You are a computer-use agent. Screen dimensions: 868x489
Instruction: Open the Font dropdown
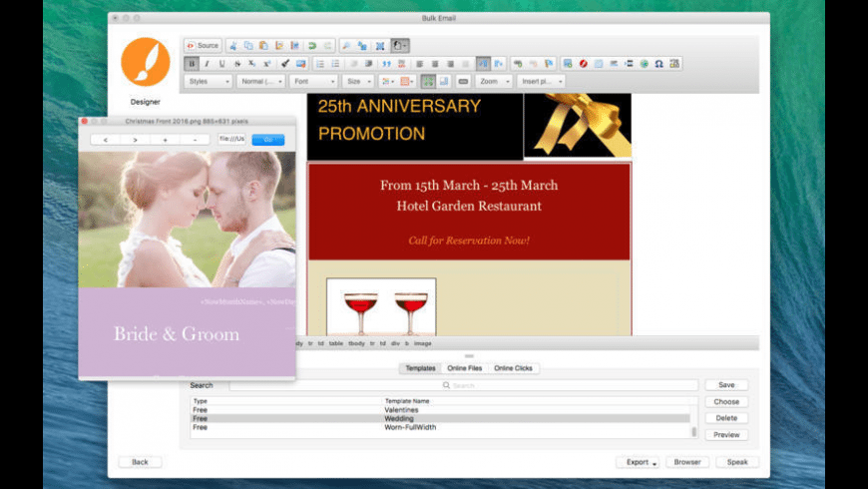tap(313, 82)
